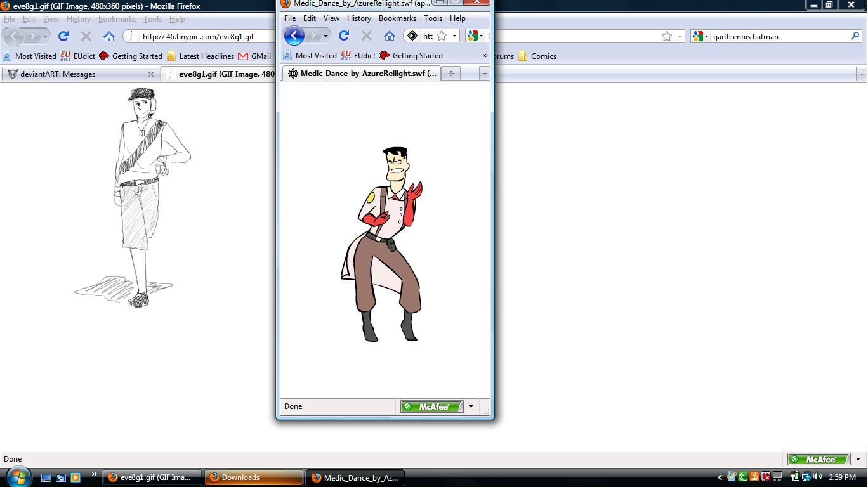This screenshot has width=868, height=487.
Task: Click Reload in the background eve8g1.gif window
Action: [63, 36]
